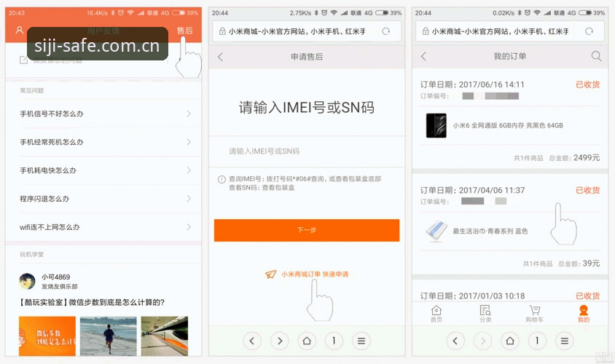
Task: Open the avatar of user 小可4869
Action: click(x=27, y=281)
